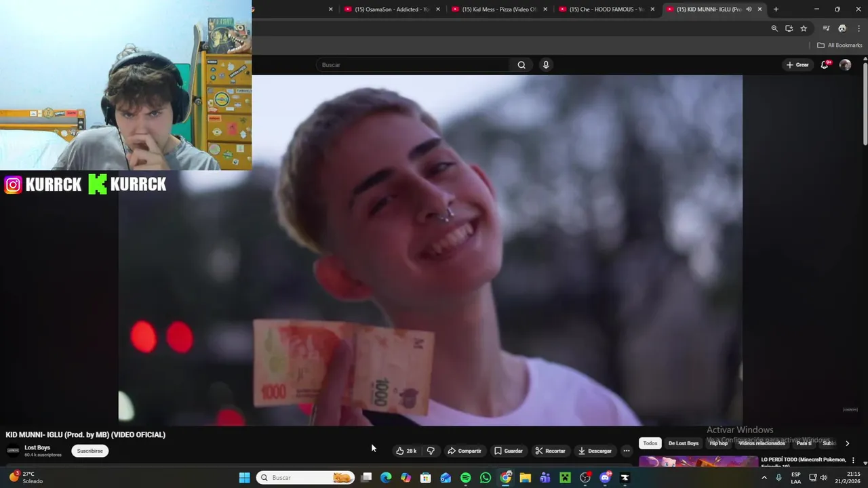868x488 pixels.
Task: Select the Todos filter chip
Action: [x=650, y=443]
